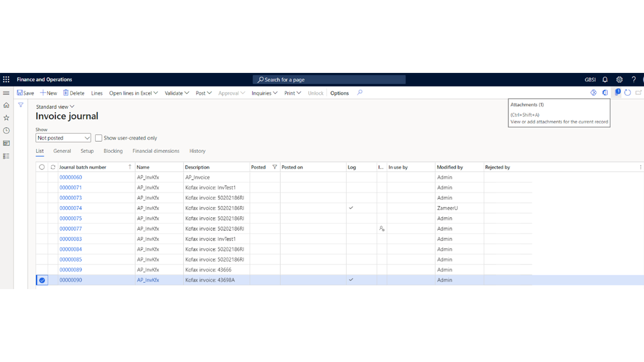Open the app launcher waffle menu
The width and height of the screenshot is (644, 362).
point(6,79)
